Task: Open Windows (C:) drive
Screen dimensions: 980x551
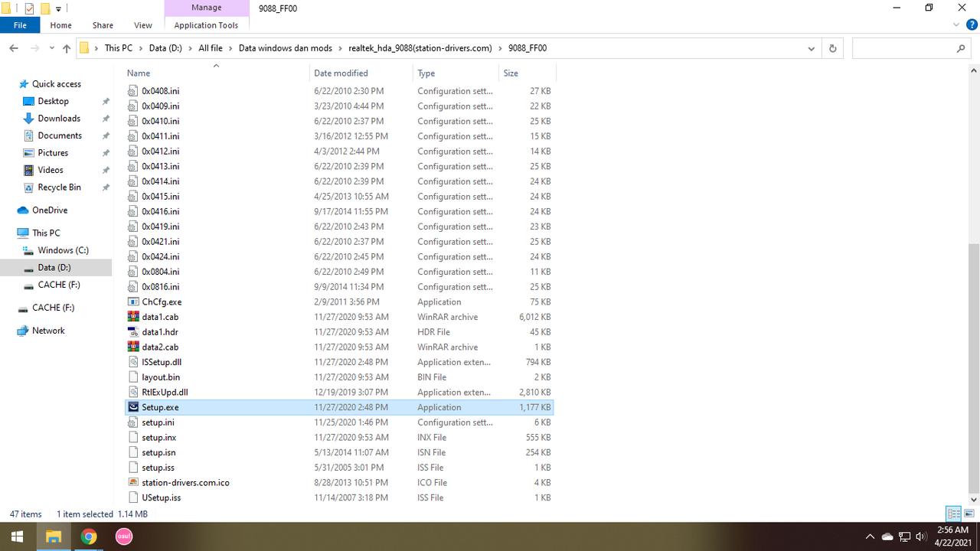Action: 63,250
